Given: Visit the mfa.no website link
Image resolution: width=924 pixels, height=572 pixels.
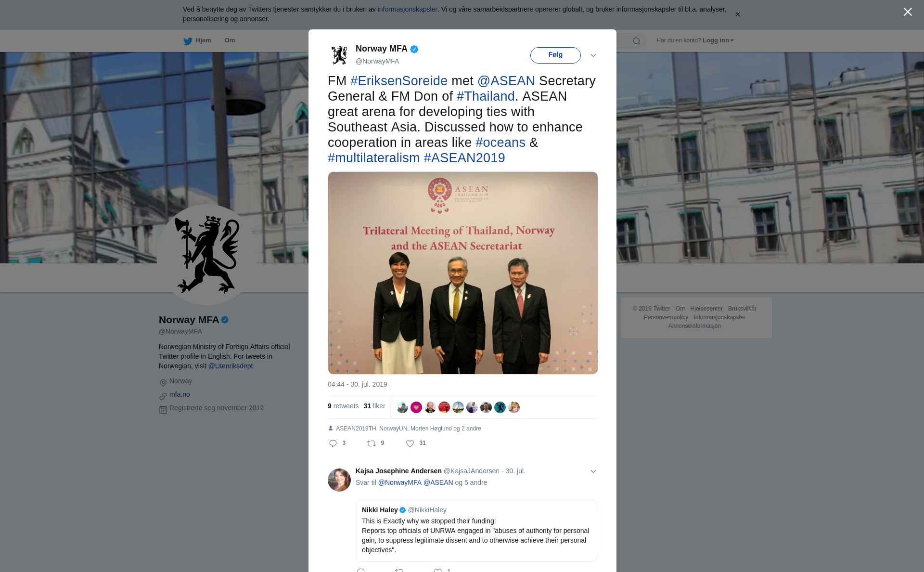Looking at the screenshot, I should (180, 394).
